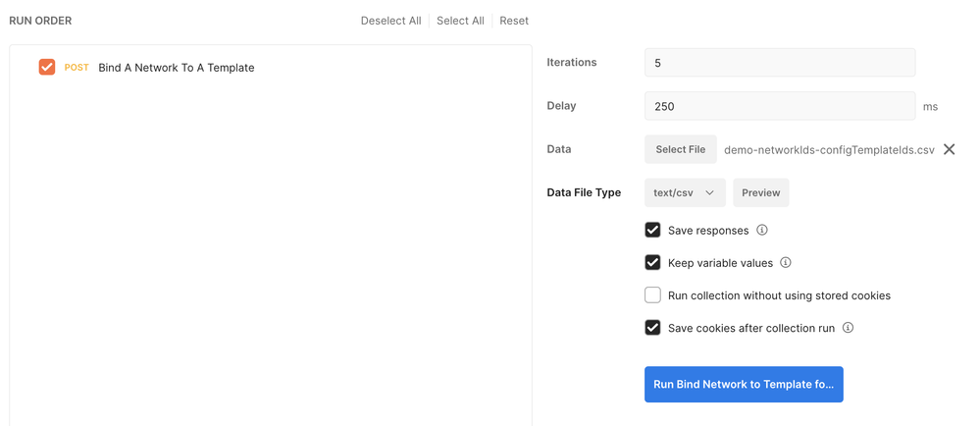Uncheck Save cookies after collection run
The width and height of the screenshot is (980, 426).
coord(652,328)
